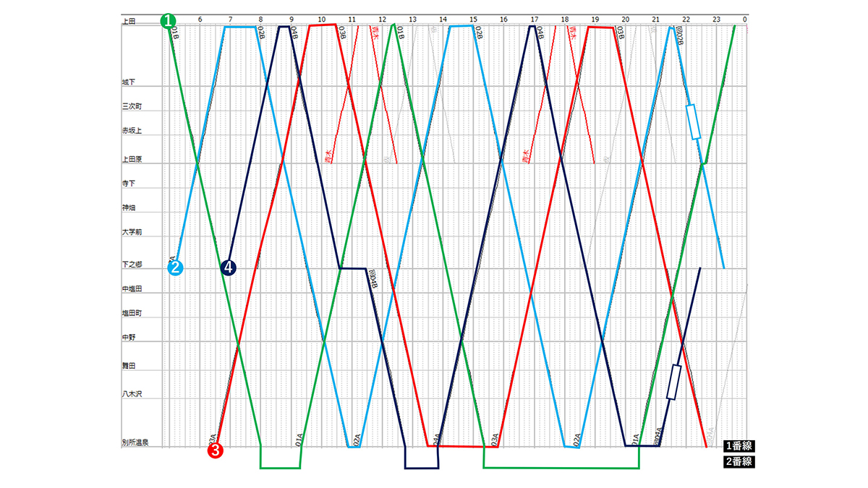Click the 回02B train label near hour 22
868x488 pixels.
tap(680, 38)
